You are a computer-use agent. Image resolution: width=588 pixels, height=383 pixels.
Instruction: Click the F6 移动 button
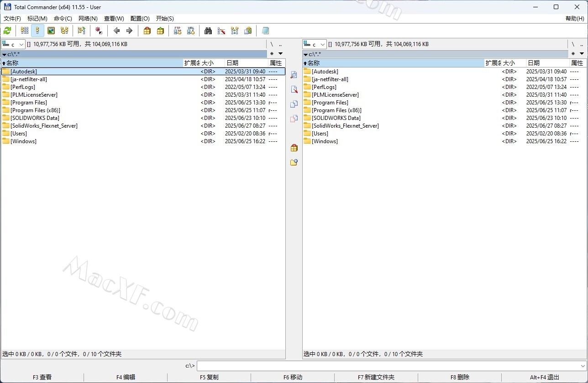tap(293, 378)
